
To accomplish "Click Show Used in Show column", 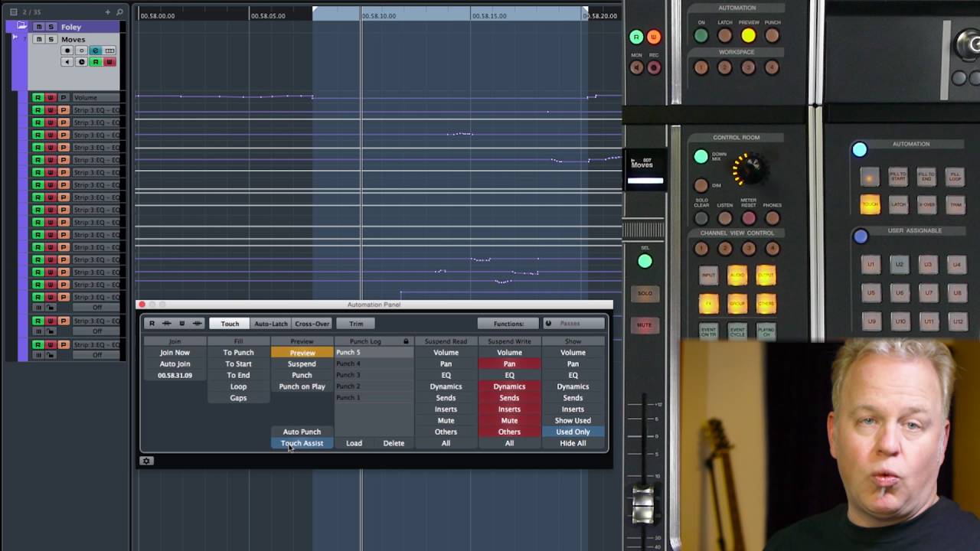I will pos(573,420).
